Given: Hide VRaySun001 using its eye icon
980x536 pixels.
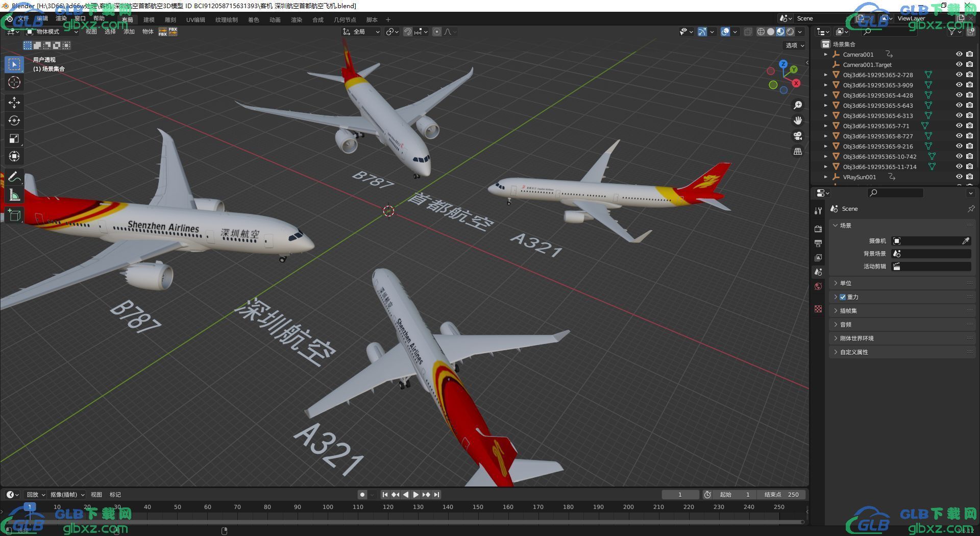Looking at the screenshot, I should (x=959, y=177).
